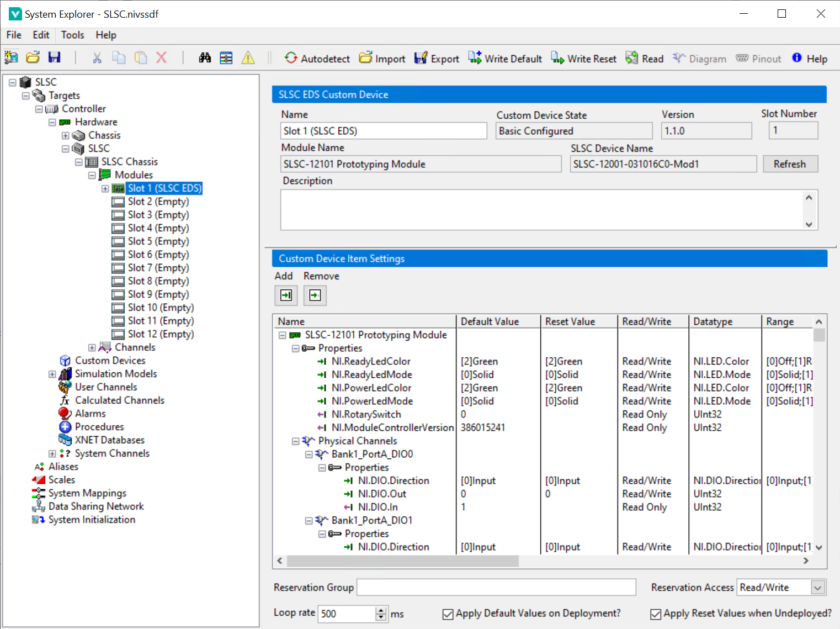This screenshot has height=629, width=840.
Task: Expand Slot 1 (SLSC EDS) node
Action: click(x=105, y=188)
